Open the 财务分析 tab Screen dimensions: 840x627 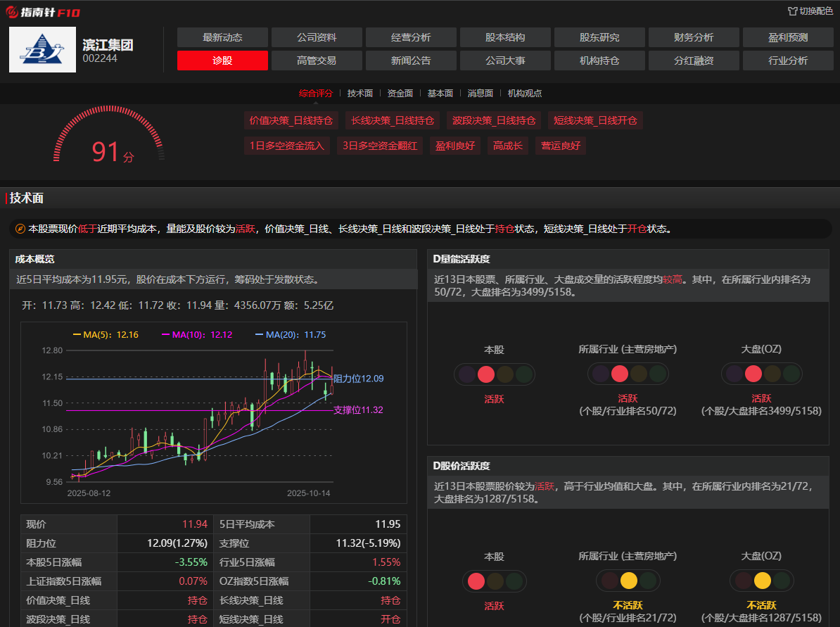694,37
